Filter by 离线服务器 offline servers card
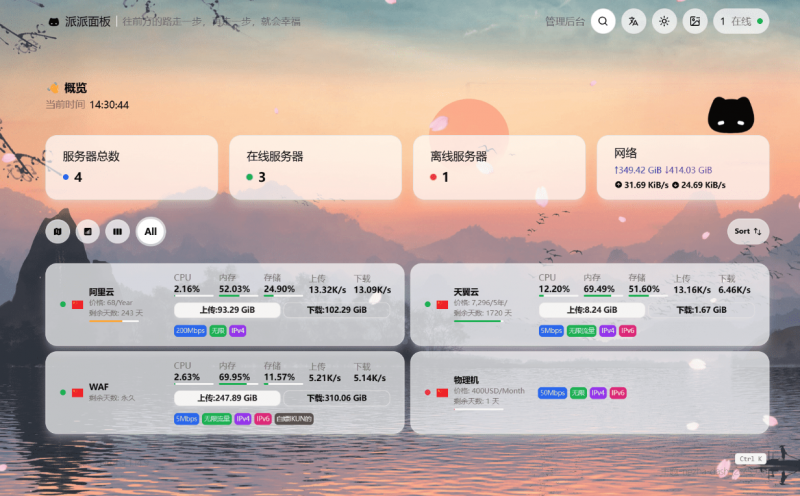Viewport: 800px width, 496px height. point(499,167)
